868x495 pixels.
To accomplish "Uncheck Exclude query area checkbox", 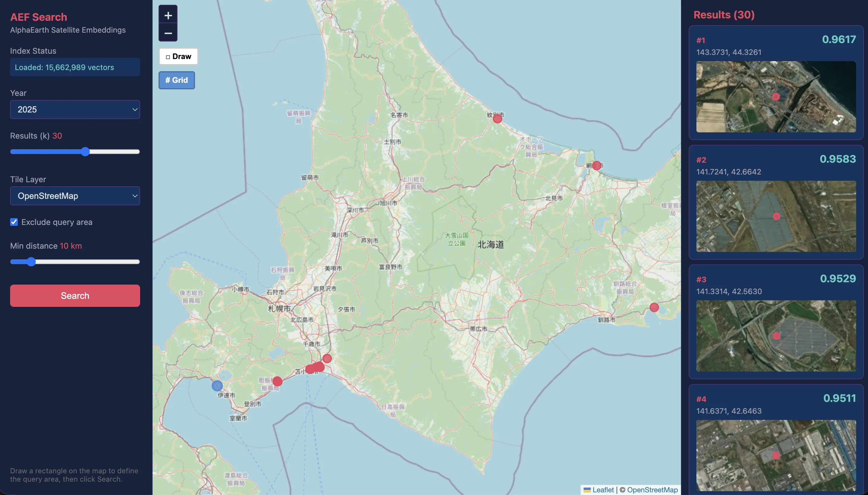I will click(x=14, y=222).
